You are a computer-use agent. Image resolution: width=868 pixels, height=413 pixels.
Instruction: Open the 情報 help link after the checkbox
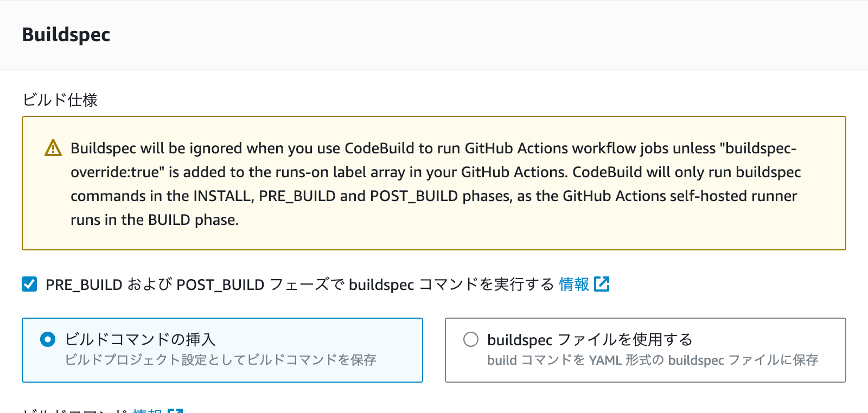pyautogui.click(x=572, y=284)
